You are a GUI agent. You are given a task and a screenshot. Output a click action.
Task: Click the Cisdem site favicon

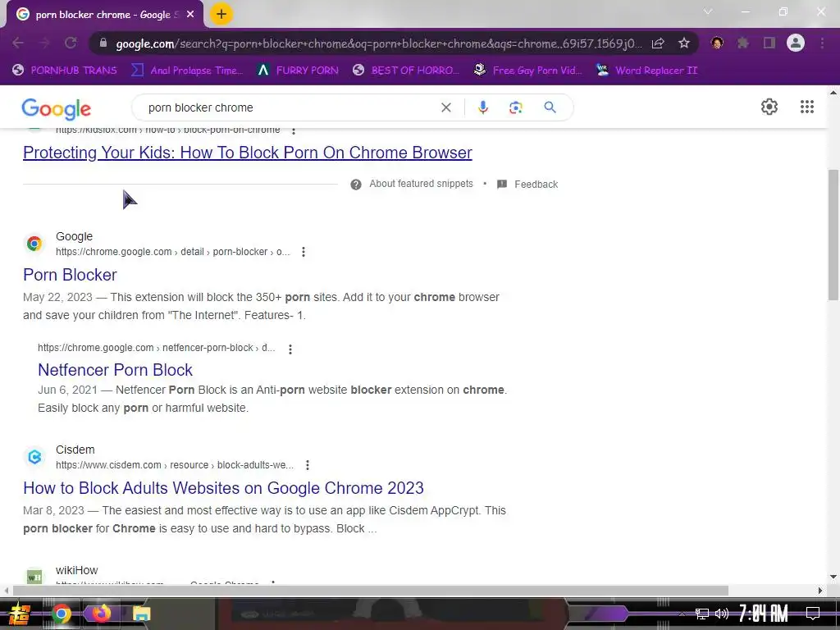tap(34, 457)
